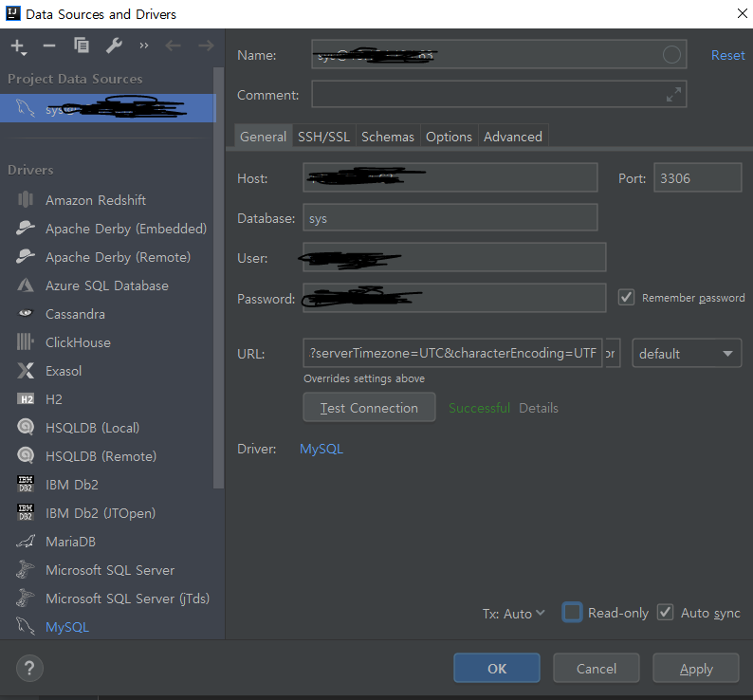Duplicate the data source with the copy icon
This screenshot has height=700, width=753.
(x=82, y=46)
